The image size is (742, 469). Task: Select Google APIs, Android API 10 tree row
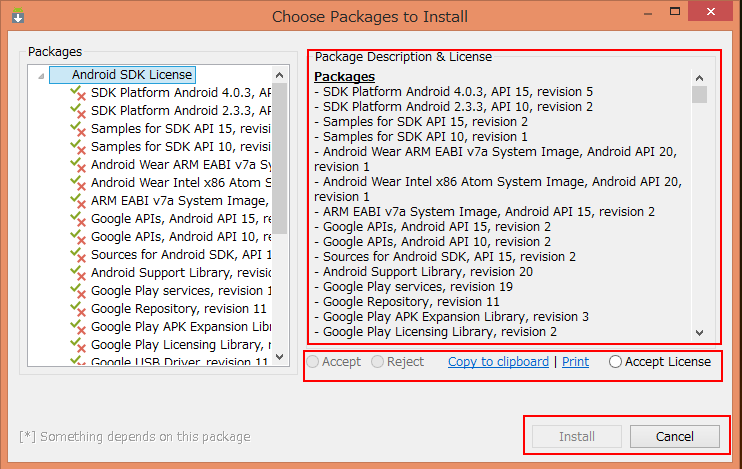(x=181, y=237)
